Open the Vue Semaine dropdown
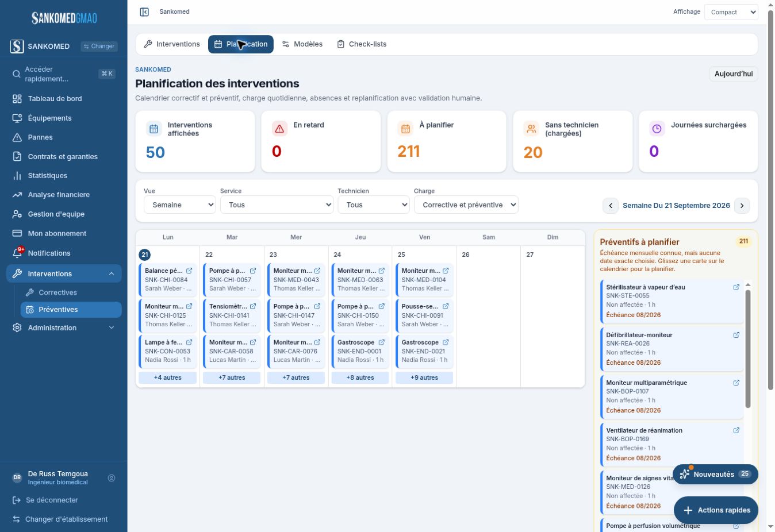Screen dimensions: 775x532 [179, 205]
